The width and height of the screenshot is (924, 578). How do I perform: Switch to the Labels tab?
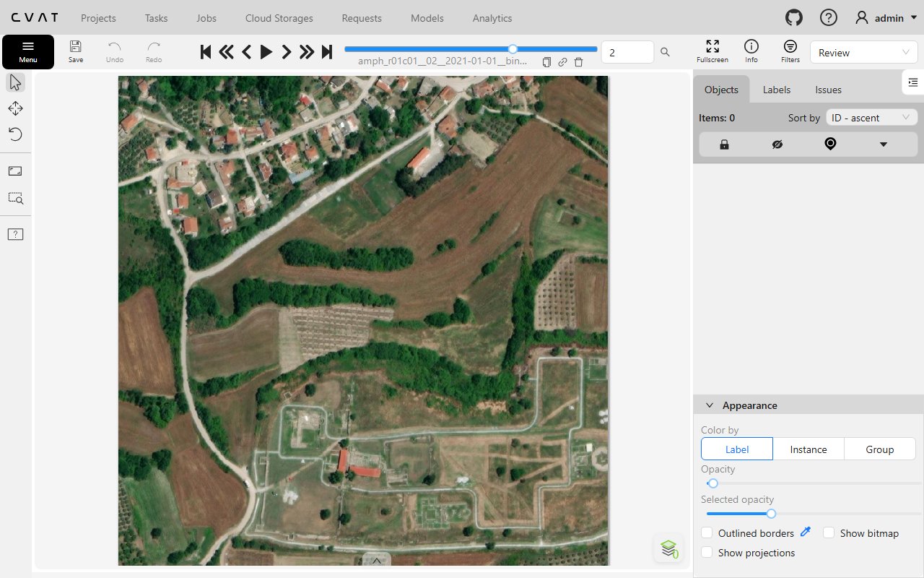777,90
